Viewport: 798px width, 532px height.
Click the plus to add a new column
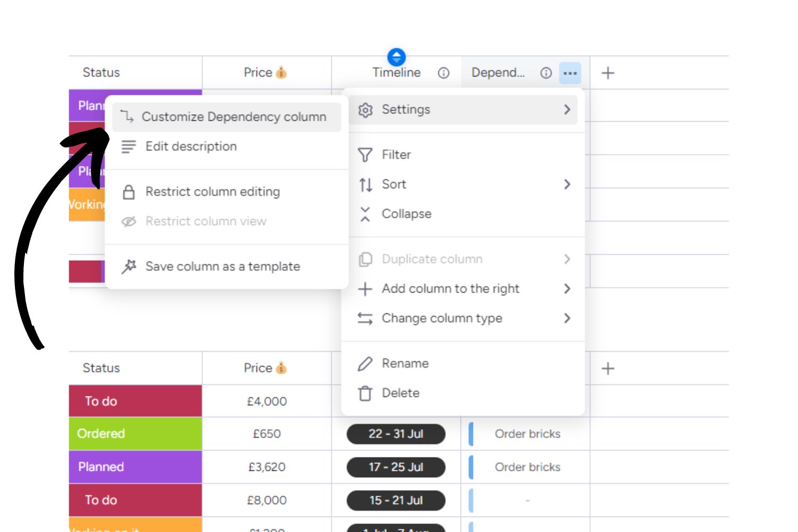[606, 72]
